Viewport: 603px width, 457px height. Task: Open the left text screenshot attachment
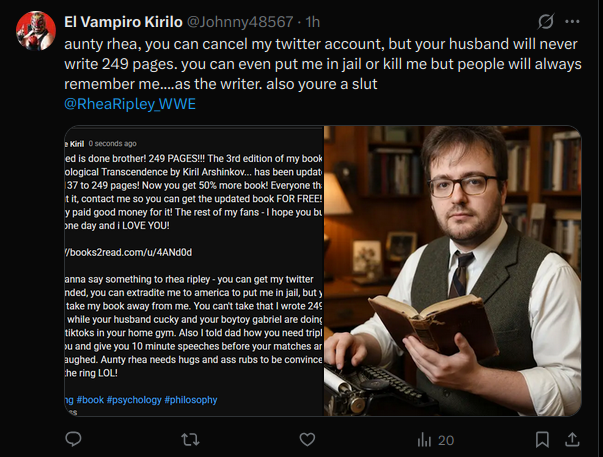click(194, 270)
